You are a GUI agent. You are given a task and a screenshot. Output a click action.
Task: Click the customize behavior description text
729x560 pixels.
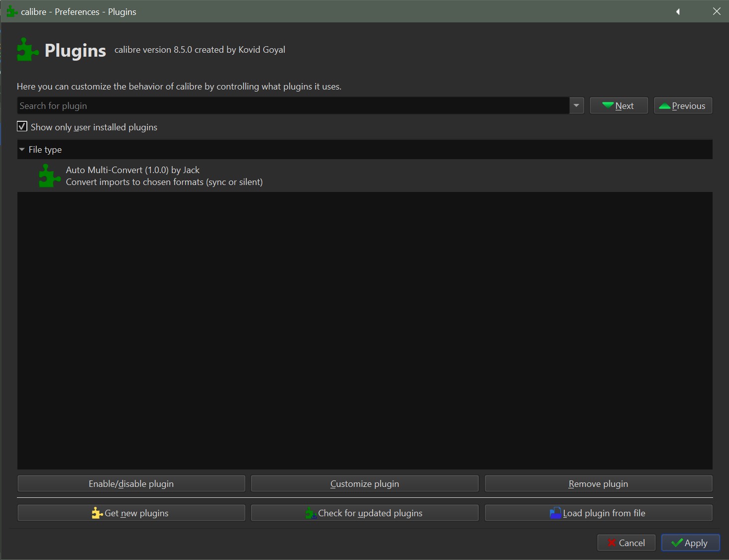tap(179, 87)
